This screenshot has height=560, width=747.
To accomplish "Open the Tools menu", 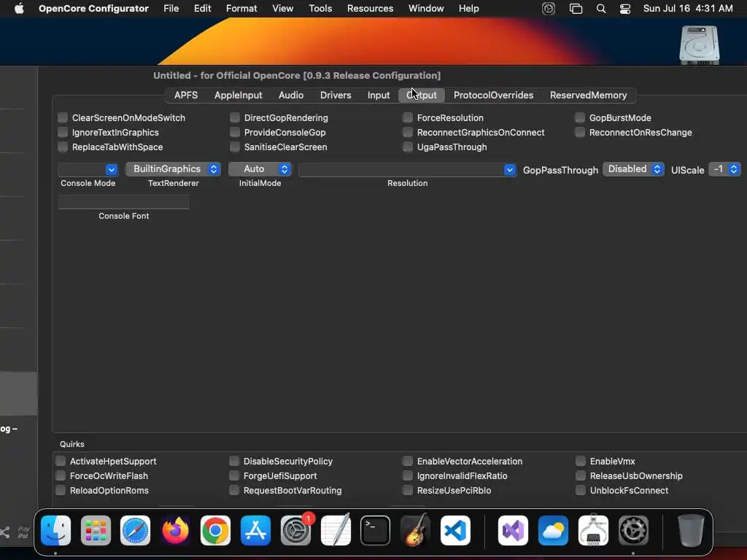I will 320,9.
